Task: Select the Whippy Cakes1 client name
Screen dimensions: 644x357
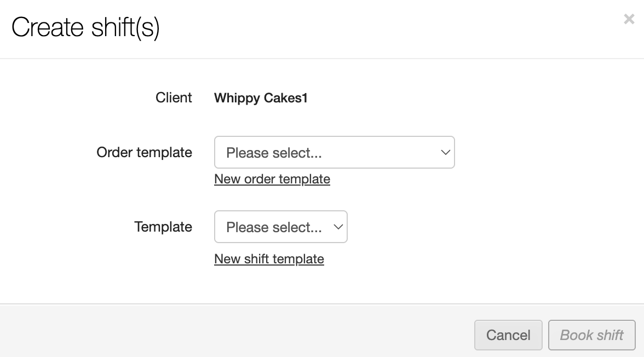Action: coord(261,99)
